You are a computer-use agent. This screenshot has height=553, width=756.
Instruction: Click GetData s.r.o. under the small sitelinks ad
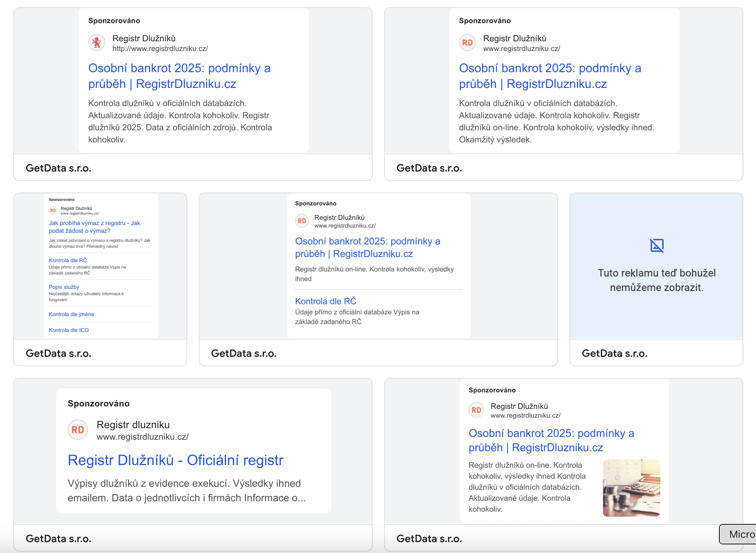[59, 353]
